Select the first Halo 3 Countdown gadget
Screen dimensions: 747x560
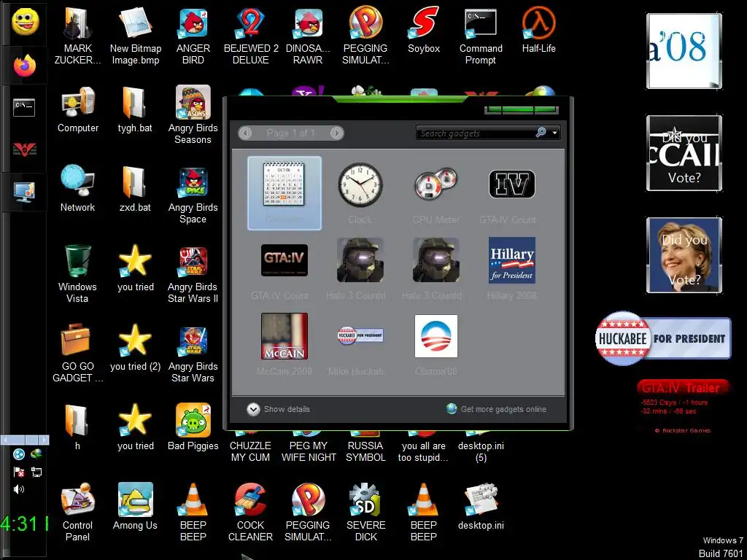pos(360,268)
